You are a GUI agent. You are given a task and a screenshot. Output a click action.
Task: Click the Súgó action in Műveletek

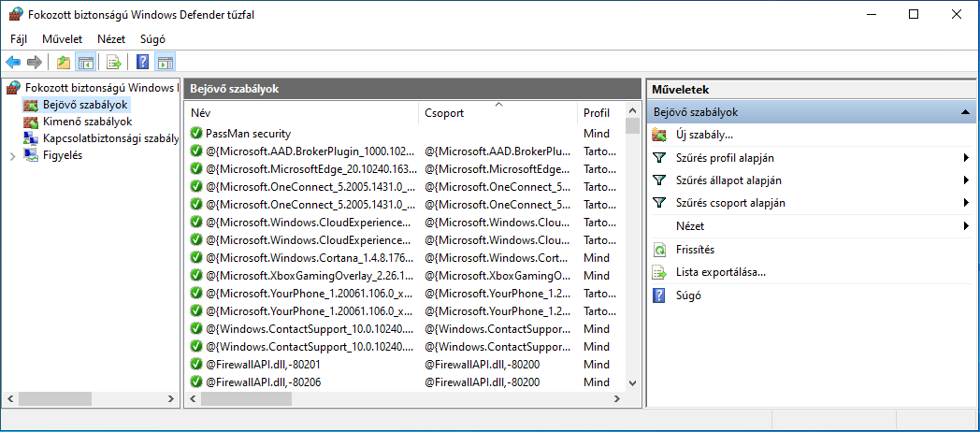[x=688, y=295]
